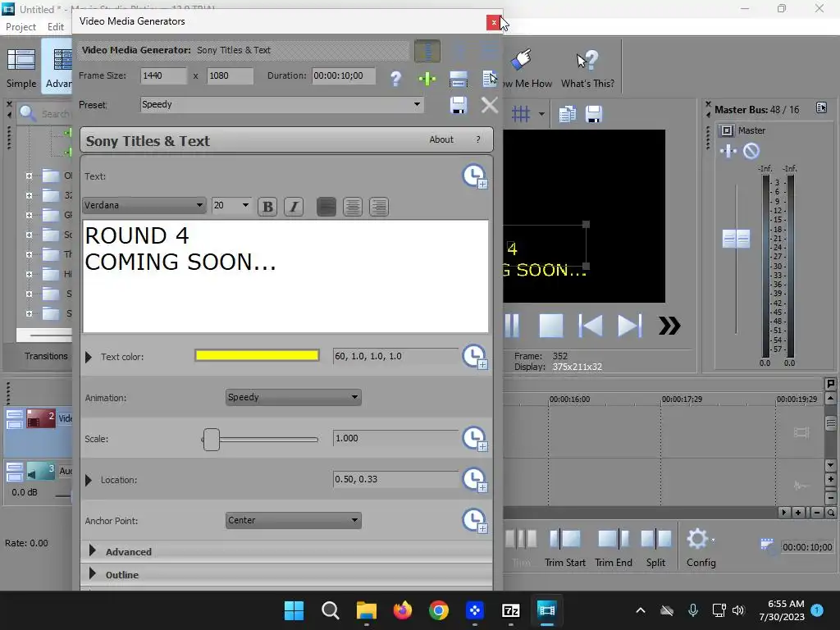The image size is (840, 630).
Task: Animate Scale with keyframe icon
Action: click(474, 439)
